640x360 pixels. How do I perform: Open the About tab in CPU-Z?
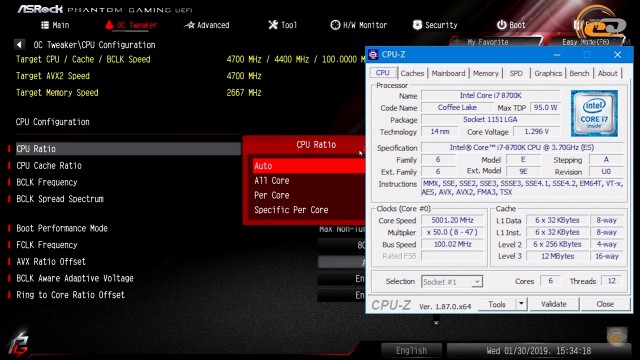[607, 73]
